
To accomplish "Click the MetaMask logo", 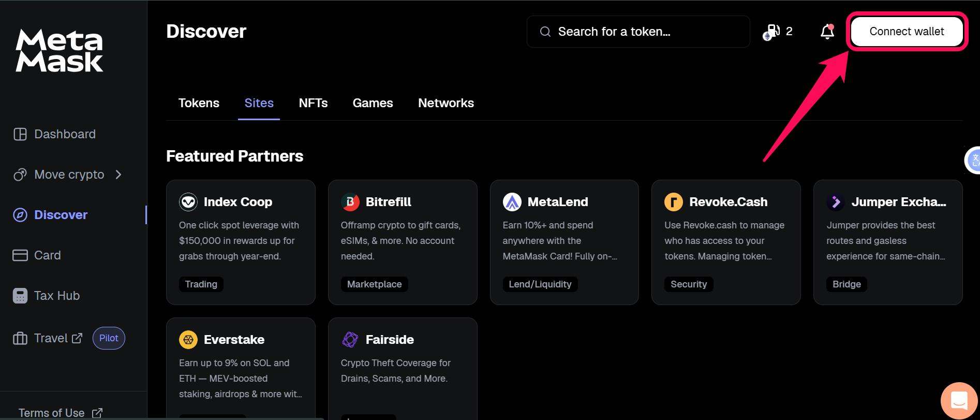I will (x=58, y=50).
